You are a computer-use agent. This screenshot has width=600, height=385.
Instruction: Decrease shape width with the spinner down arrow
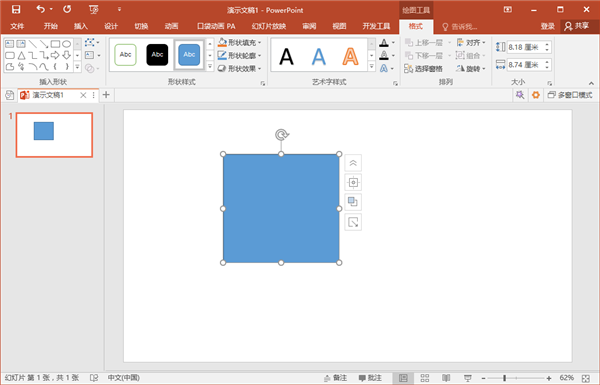(x=547, y=68)
